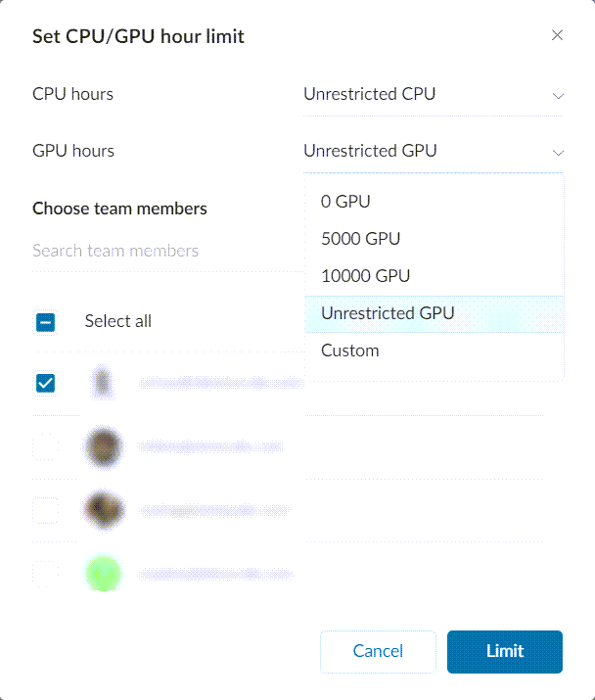The image size is (595, 700).
Task: Close the CPU/GPU hour limit dialog
Action: pos(557,36)
